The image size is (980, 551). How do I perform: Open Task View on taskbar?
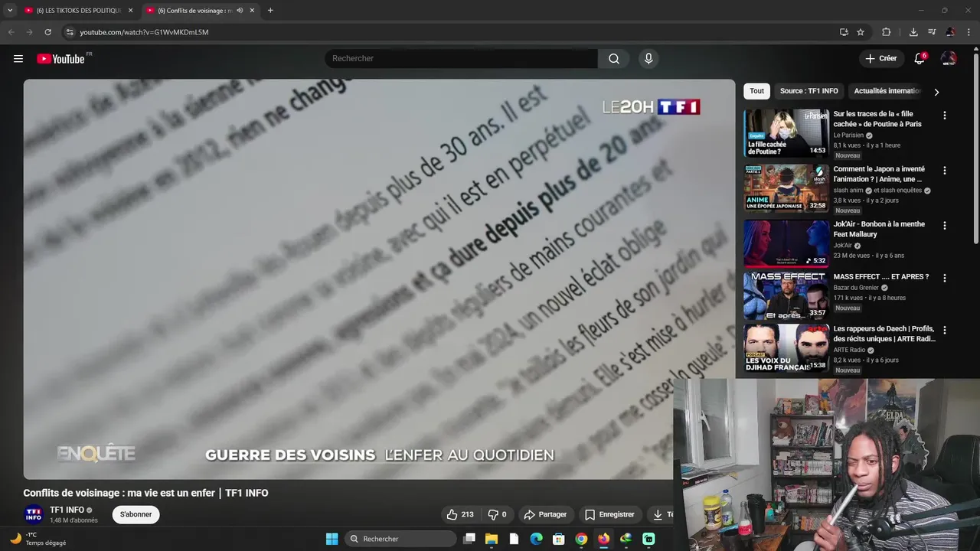[469, 539]
